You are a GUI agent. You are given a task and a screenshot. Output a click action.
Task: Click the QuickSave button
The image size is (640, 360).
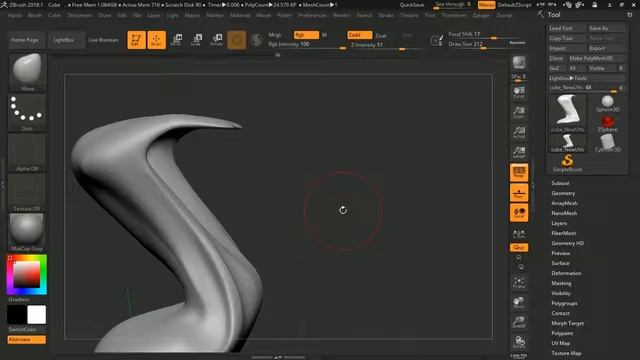coord(411,5)
